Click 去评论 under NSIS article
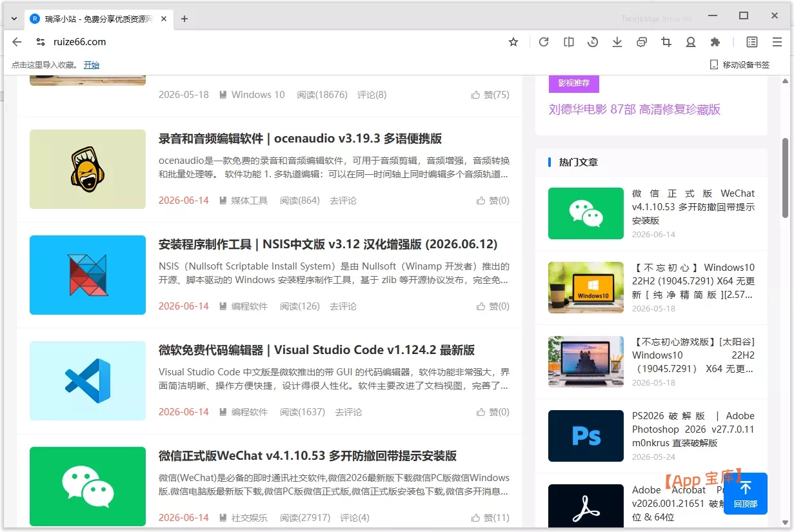 343,306
